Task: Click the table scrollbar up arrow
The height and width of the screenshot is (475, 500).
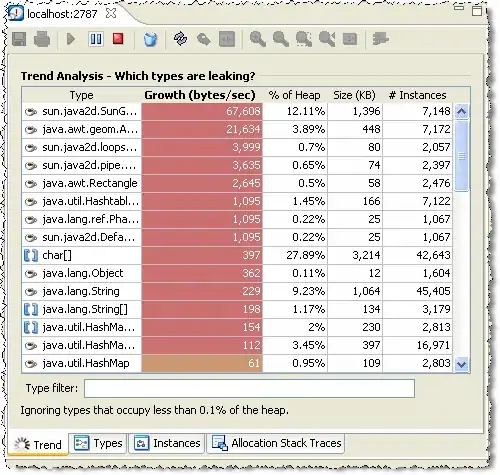Action: [x=461, y=111]
